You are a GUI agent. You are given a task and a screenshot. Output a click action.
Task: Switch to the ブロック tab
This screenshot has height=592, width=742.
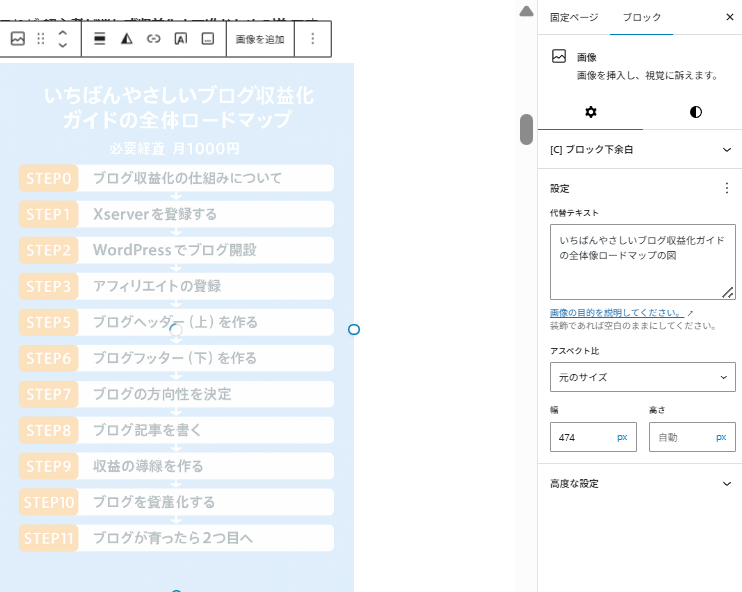641,18
